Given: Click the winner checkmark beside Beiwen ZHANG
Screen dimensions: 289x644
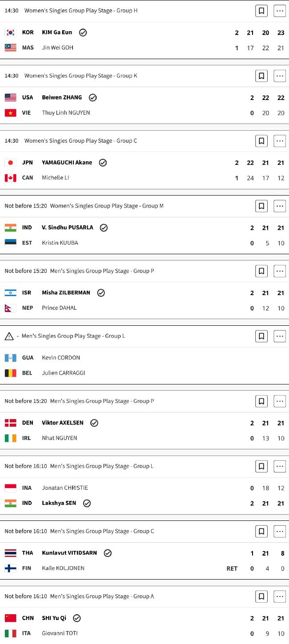Looking at the screenshot, I should 92,98.
